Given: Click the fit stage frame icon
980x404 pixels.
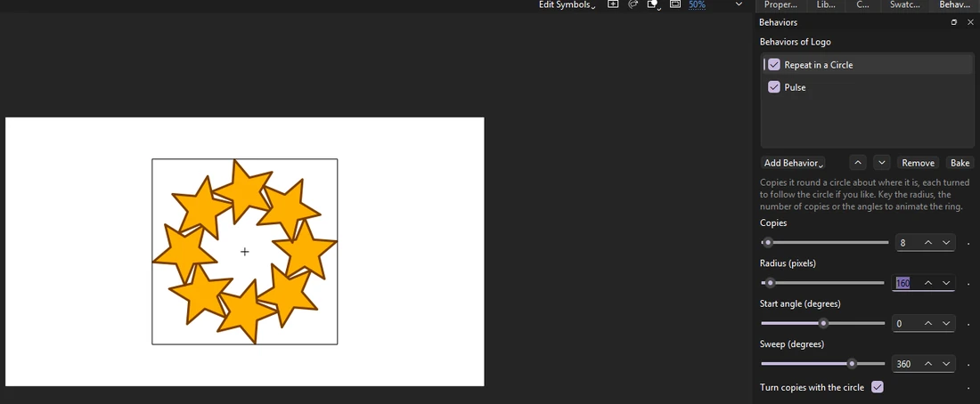Looking at the screenshot, I should point(675,4).
